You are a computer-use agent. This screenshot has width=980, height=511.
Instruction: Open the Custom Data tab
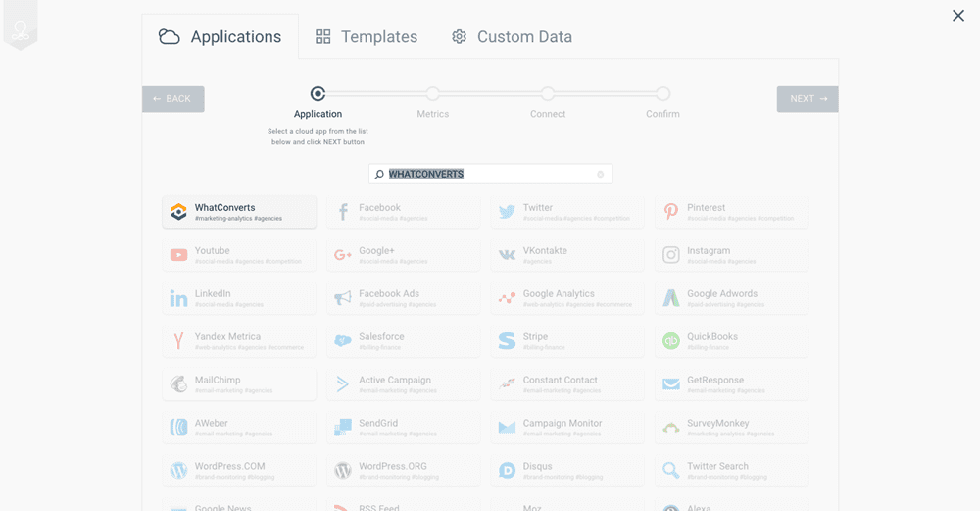(x=512, y=37)
